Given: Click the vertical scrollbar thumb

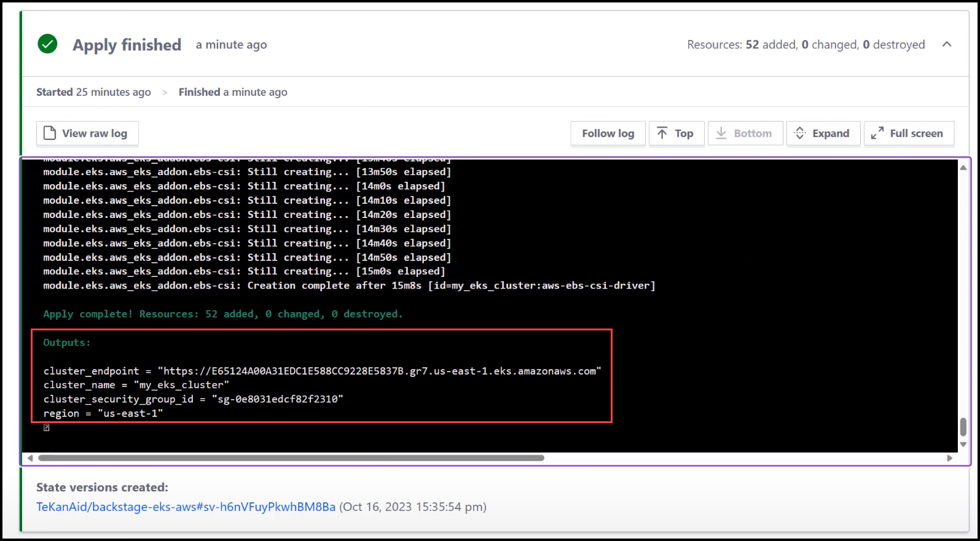Looking at the screenshot, I should pyautogui.click(x=963, y=427).
